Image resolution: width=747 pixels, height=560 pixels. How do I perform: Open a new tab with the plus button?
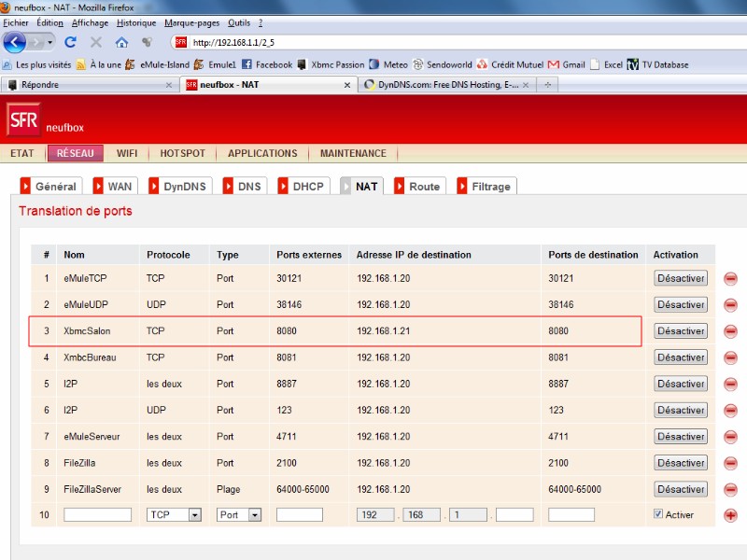[x=548, y=85]
